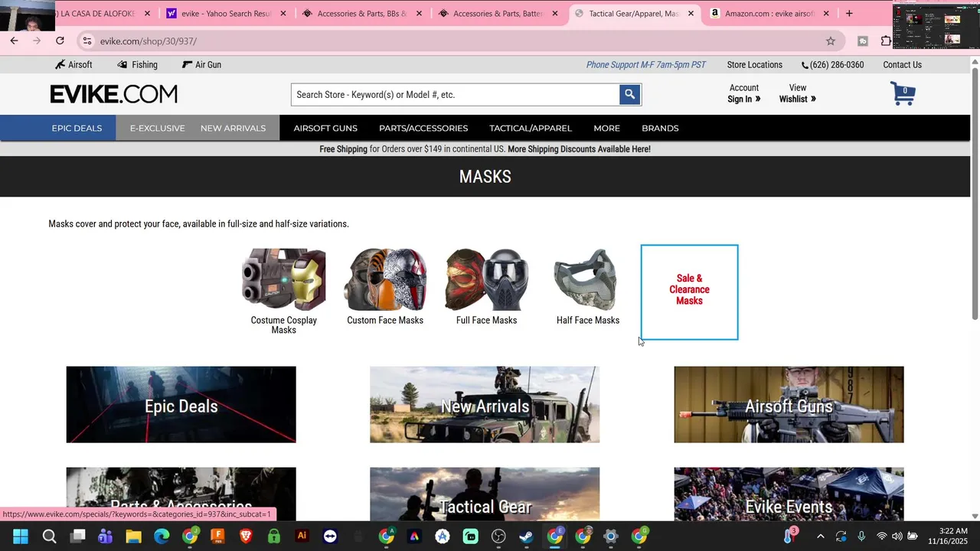
Task: Open Store Locations
Action: [x=754, y=65]
